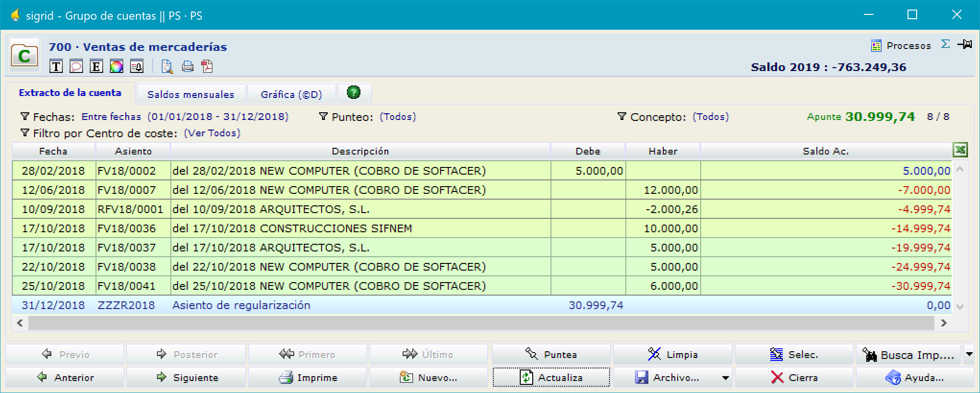980x393 pixels.
Task: Select row with asiento FV18/0002
Action: (482, 171)
